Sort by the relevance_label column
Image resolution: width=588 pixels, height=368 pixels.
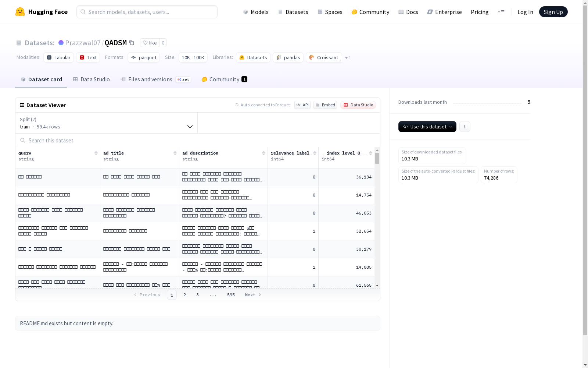(315, 153)
